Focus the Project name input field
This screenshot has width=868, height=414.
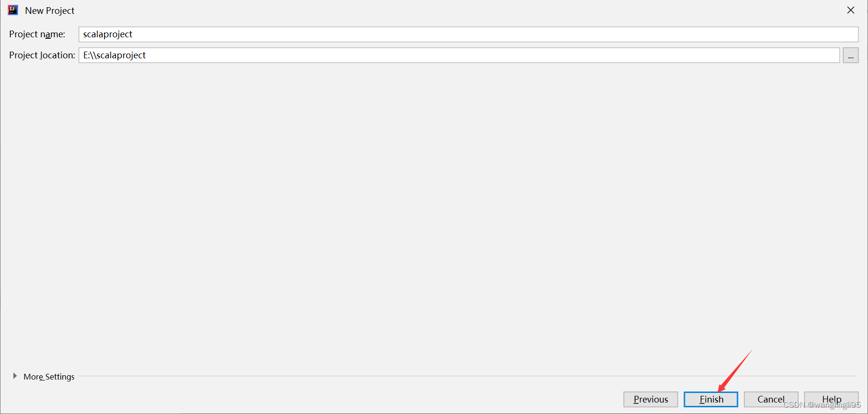pos(468,34)
